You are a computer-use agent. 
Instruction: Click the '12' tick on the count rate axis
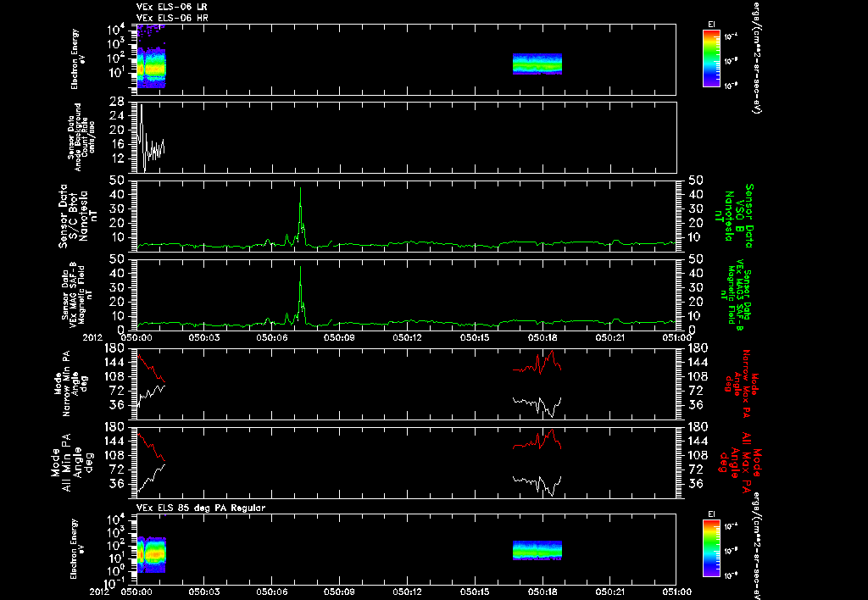pos(116,158)
